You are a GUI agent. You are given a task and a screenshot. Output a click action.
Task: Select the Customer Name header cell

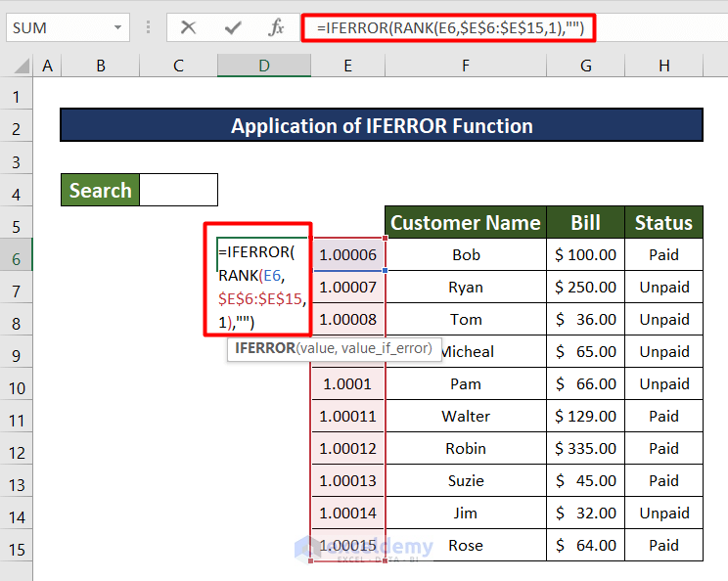click(466, 223)
